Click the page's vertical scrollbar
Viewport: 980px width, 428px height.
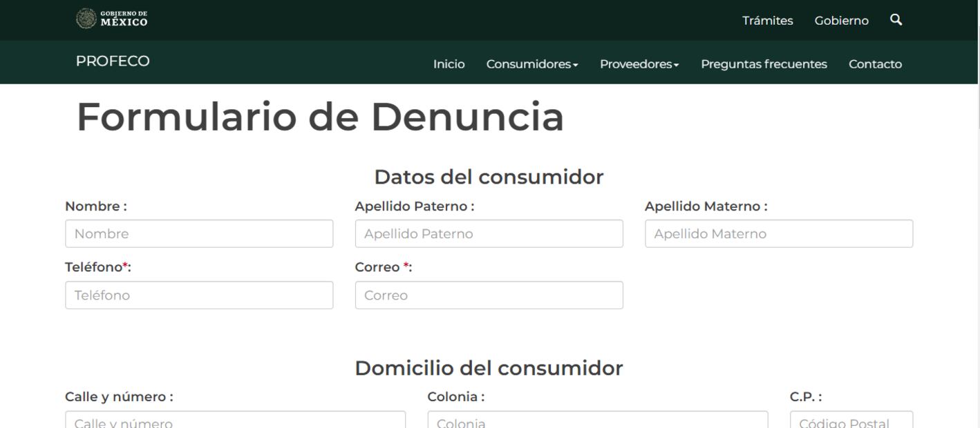pos(978,207)
